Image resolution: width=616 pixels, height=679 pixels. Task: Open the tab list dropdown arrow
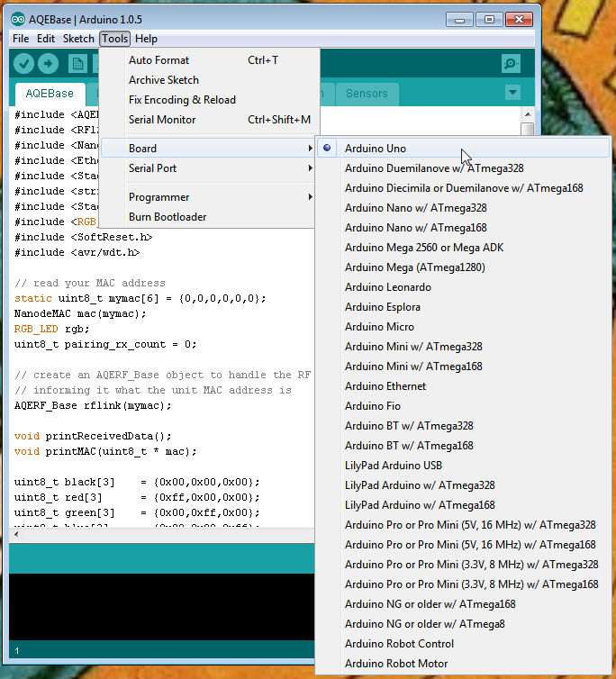pos(513,92)
